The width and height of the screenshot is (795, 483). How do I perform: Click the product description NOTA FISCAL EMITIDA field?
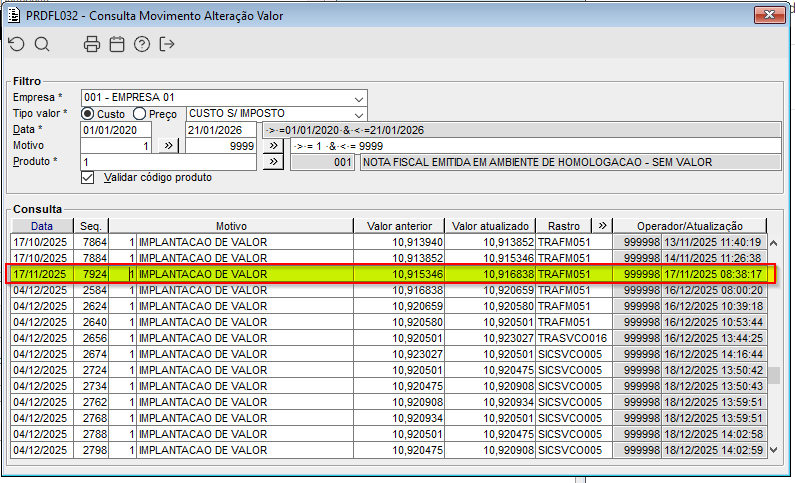[570, 163]
